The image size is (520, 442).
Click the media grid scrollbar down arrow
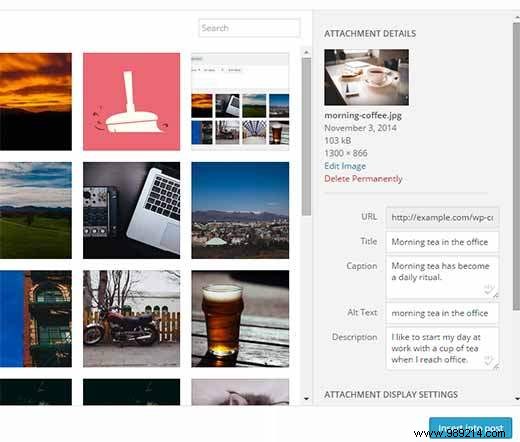306,398
